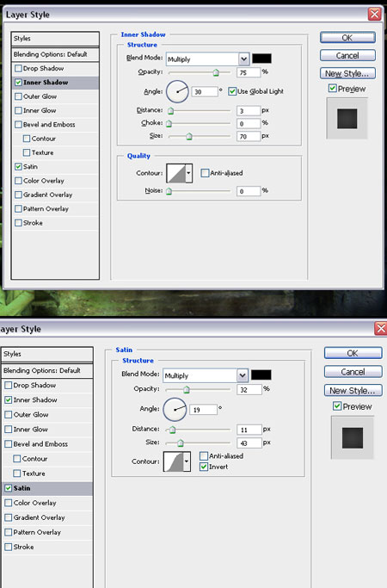Click Cancel in Satin dialog
The height and width of the screenshot is (588, 387).
(353, 372)
